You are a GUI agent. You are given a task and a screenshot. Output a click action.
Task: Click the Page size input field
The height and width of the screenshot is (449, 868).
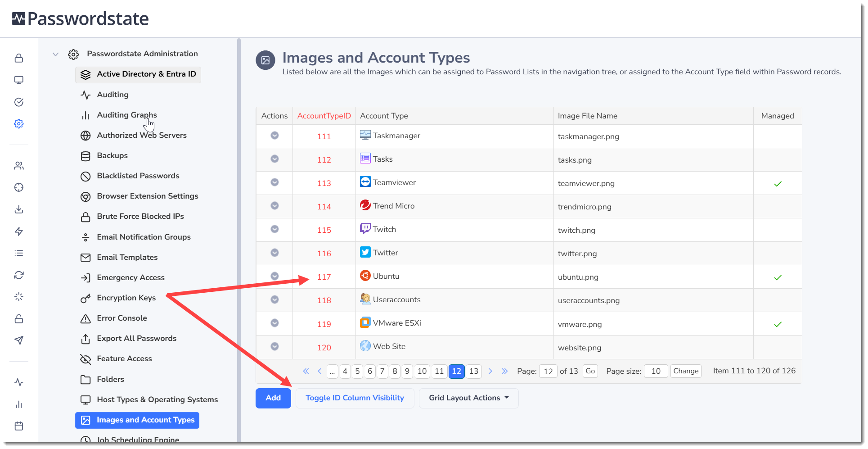click(656, 371)
